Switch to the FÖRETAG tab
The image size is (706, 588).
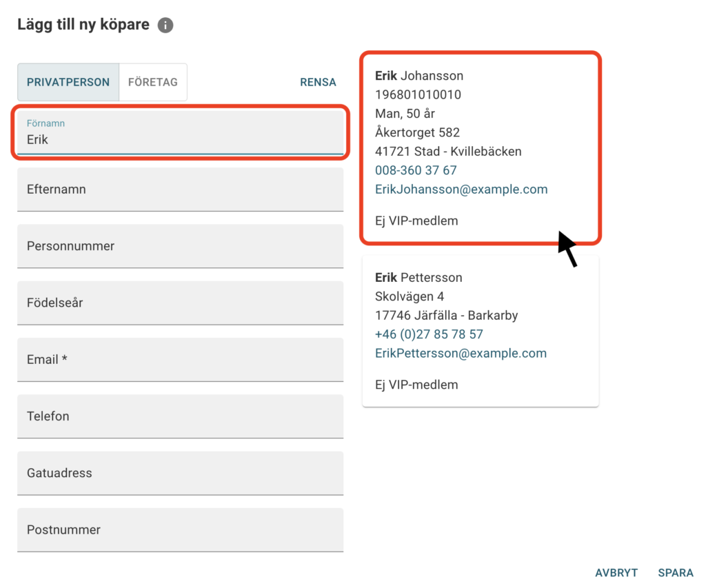[x=152, y=82]
